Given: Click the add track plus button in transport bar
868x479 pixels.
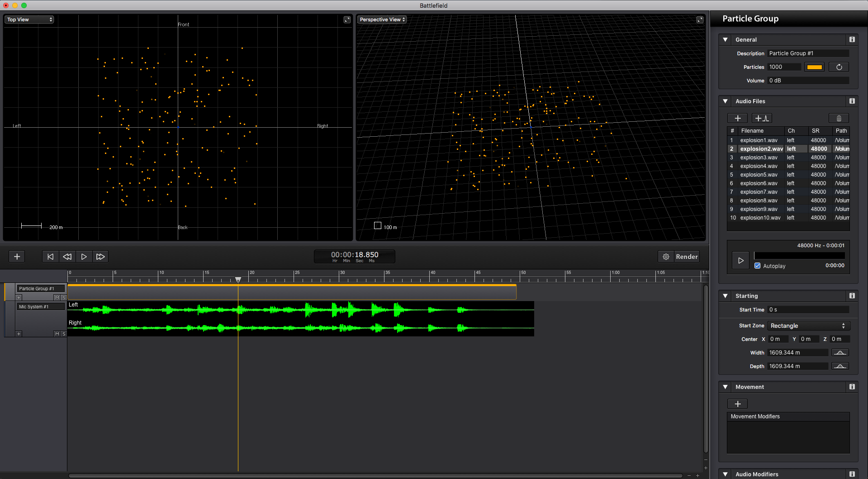Looking at the screenshot, I should [x=17, y=257].
